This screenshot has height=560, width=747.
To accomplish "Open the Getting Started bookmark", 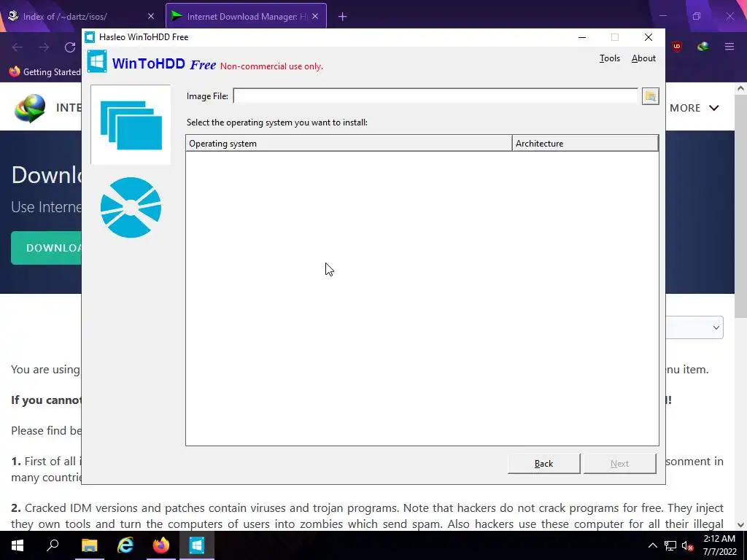I will [44, 72].
